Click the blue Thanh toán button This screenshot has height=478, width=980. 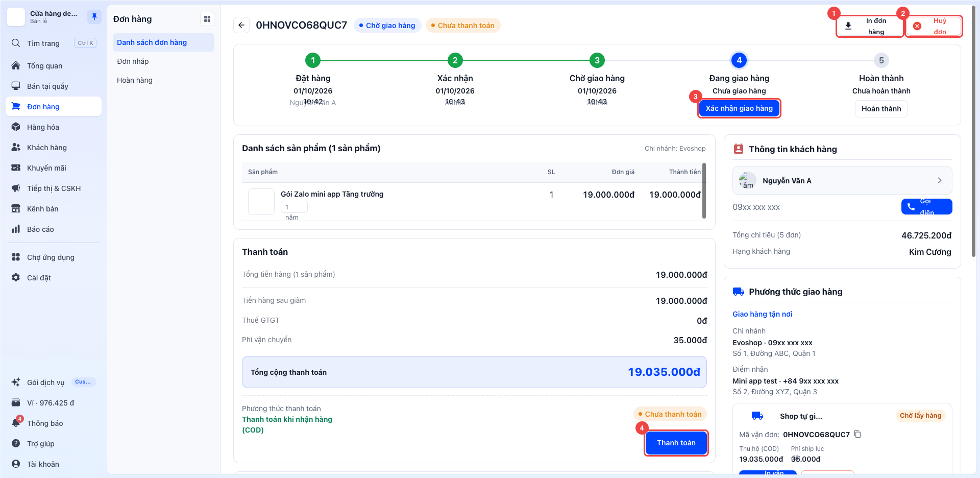[x=676, y=443]
